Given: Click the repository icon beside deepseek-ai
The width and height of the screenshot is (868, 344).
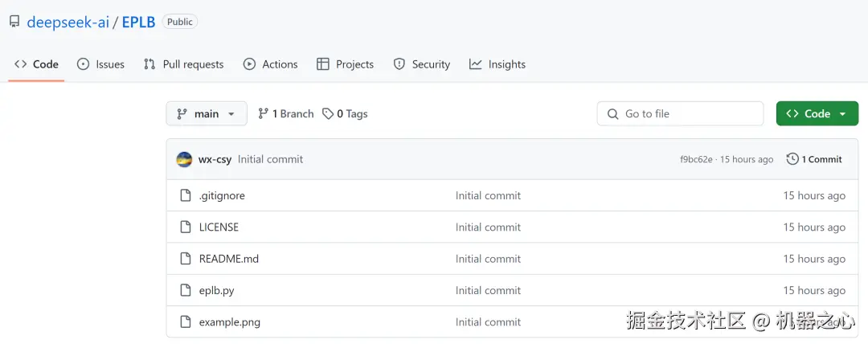Looking at the screenshot, I should tap(14, 22).
